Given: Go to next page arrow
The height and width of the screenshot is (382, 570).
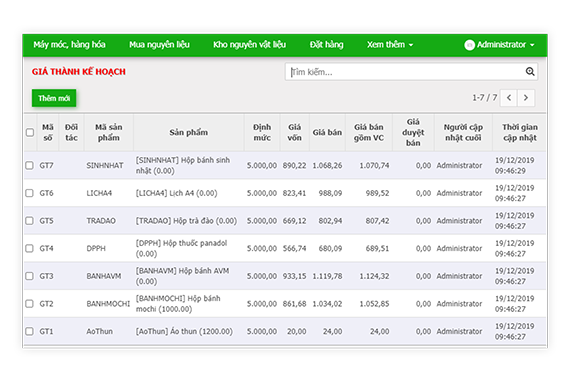Looking at the screenshot, I should [x=526, y=98].
